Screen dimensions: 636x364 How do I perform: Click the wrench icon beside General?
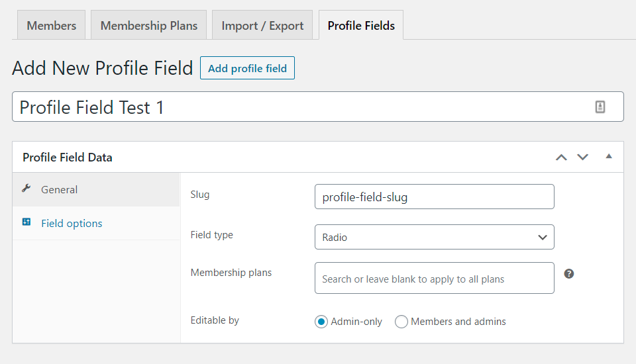tap(26, 189)
